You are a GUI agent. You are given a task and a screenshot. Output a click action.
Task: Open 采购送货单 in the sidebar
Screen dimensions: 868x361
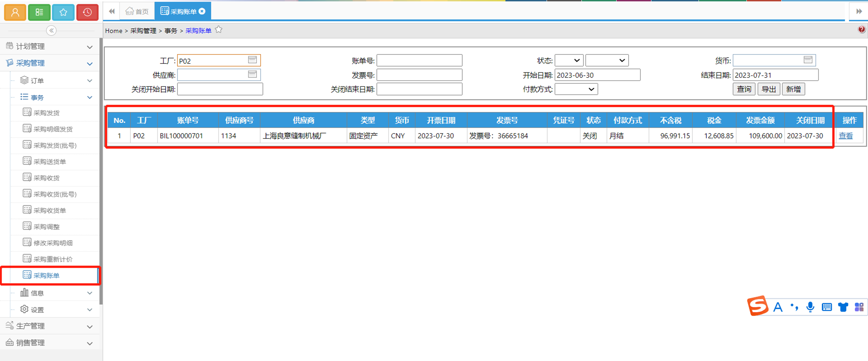click(x=49, y=162)
